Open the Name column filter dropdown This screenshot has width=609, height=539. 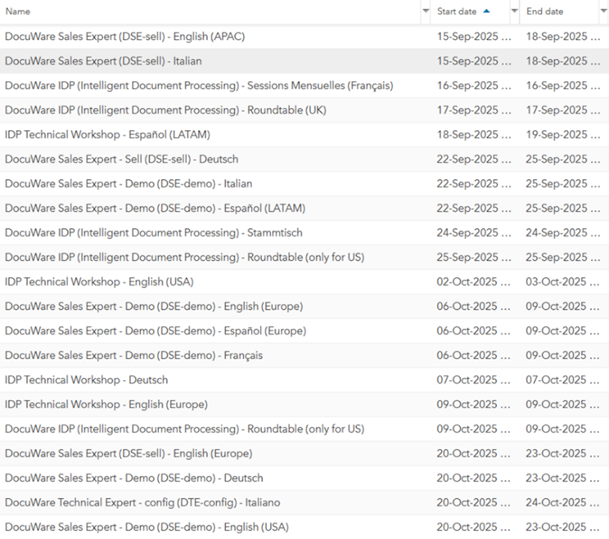(x=426, y=12)
